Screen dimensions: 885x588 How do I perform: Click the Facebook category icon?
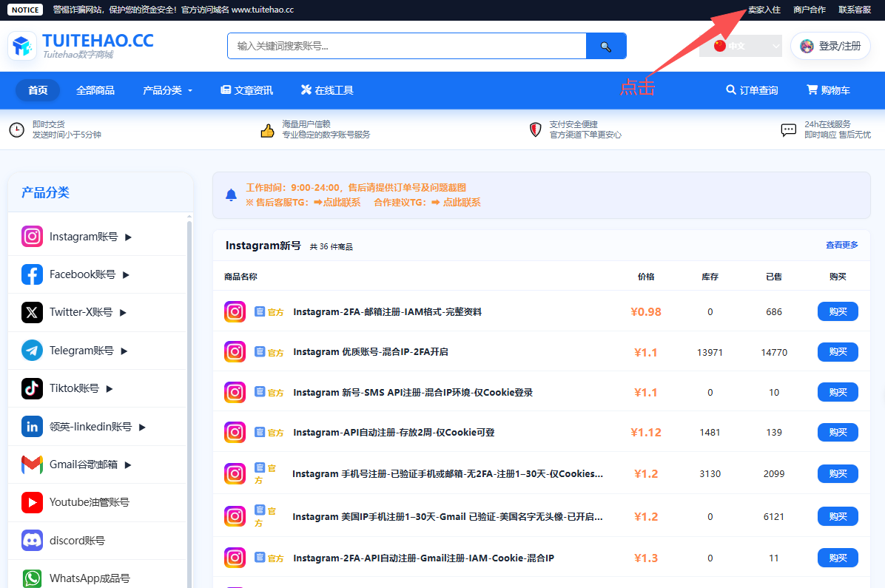pos(32,274)
